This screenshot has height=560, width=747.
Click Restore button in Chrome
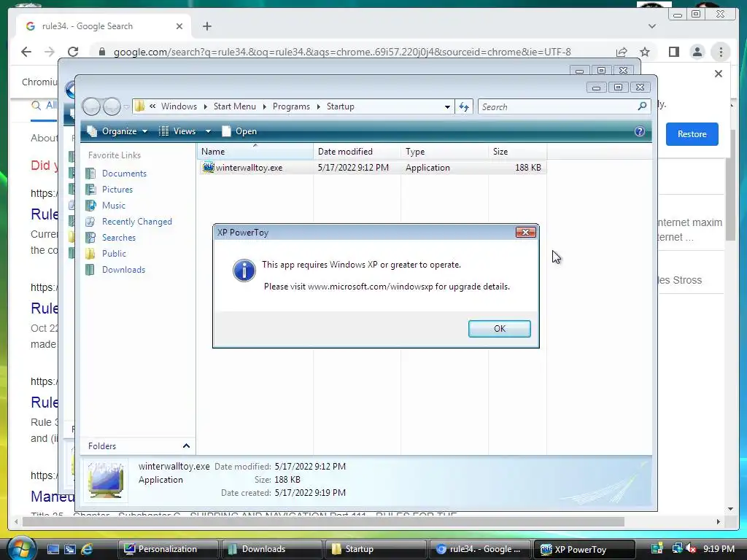pos(692,134)
